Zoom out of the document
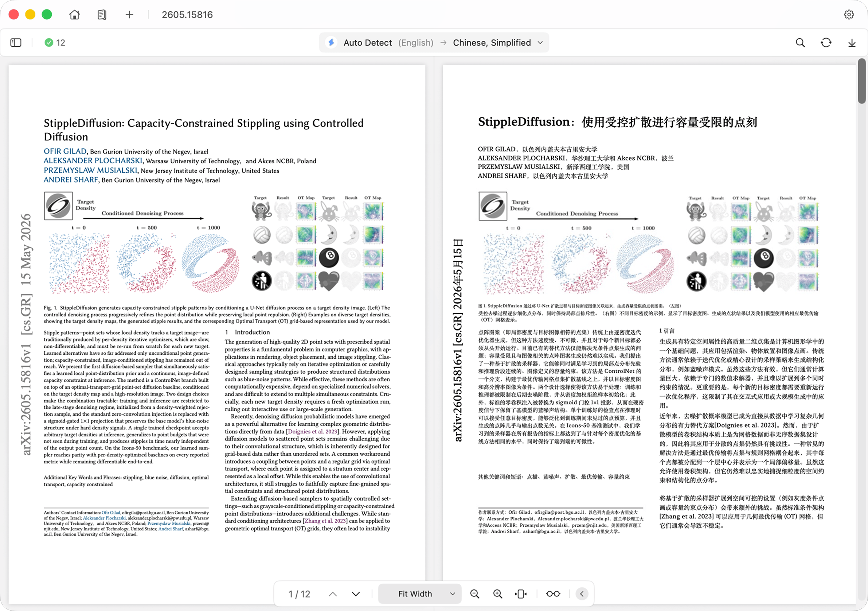This screenshot has width=868, height=611. (x=475, y=594)
